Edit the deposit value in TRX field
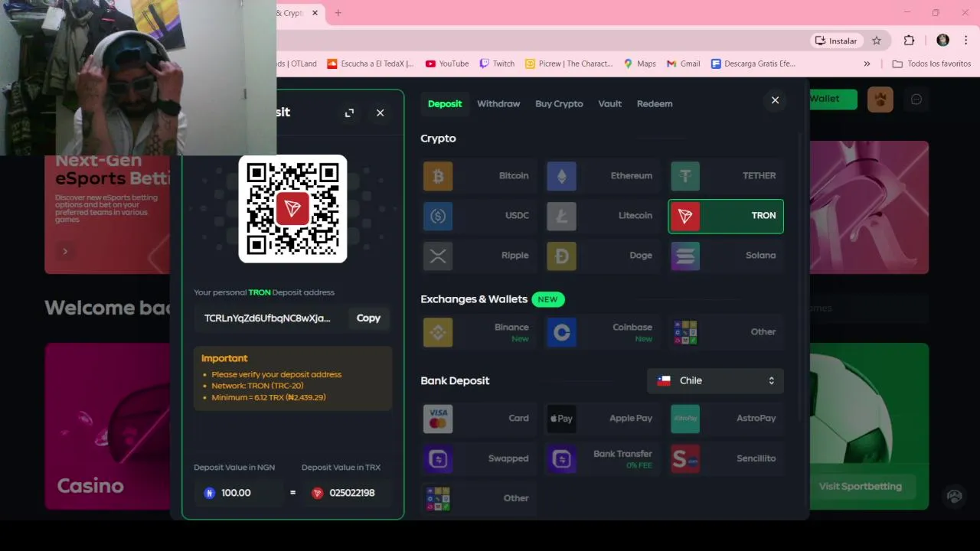This screenshot has width=980, height=551. 347,493
